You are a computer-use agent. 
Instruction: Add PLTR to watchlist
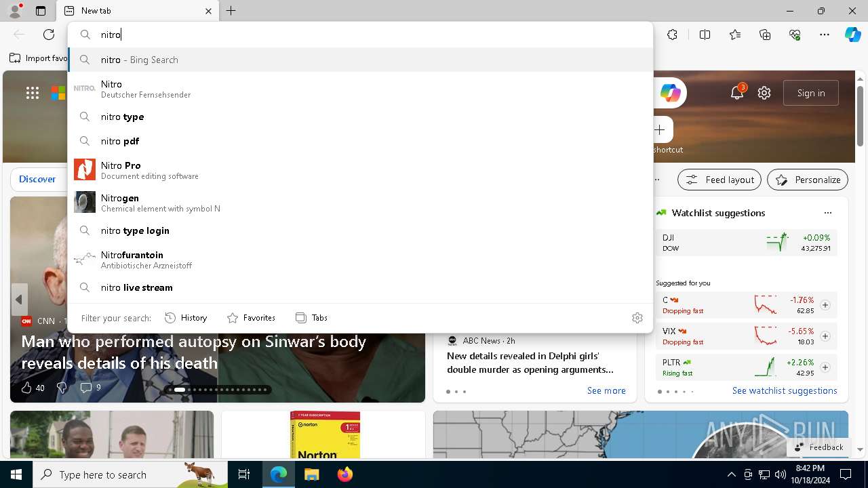click(x=825, y=367)
